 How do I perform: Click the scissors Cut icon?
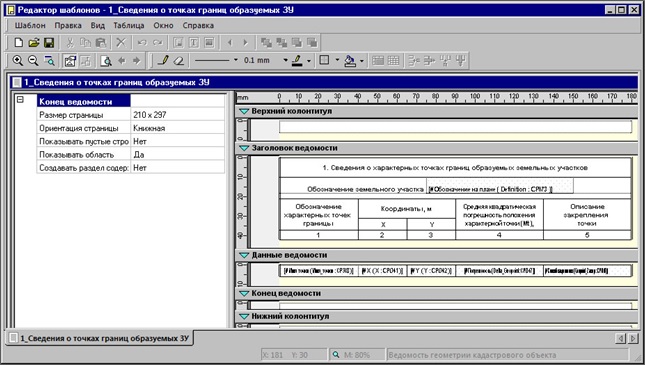coord(70,42)
